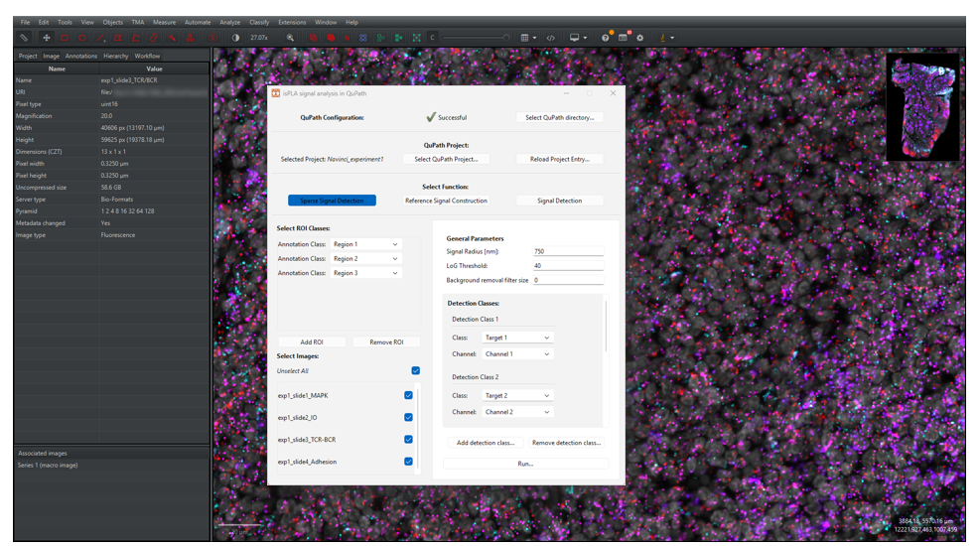Click the Add ROI button
Screen dimensions: 980x546
[x=312, y=341]
